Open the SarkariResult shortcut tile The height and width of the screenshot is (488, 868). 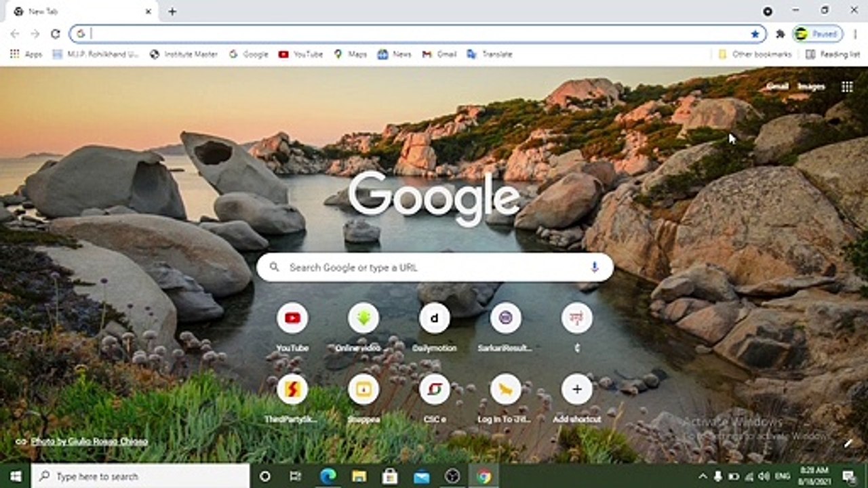(x=506, y=319)
